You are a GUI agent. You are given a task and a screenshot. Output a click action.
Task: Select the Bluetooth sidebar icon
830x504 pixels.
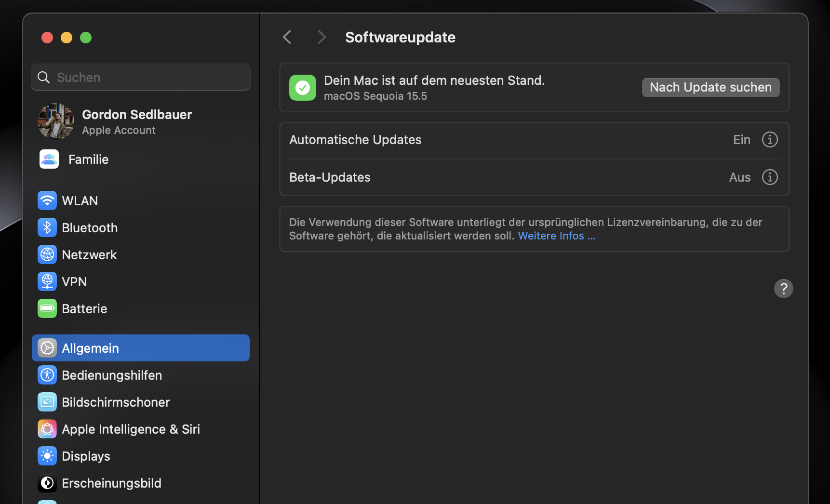click(x=47, y=227)
